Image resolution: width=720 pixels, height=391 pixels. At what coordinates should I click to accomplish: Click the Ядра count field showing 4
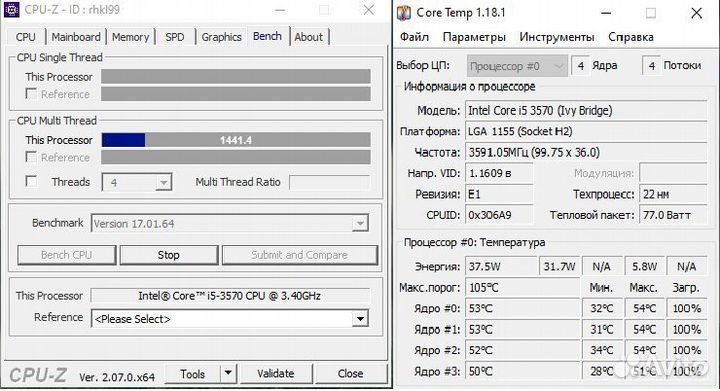pyautogui.click(x=580, y=66)
